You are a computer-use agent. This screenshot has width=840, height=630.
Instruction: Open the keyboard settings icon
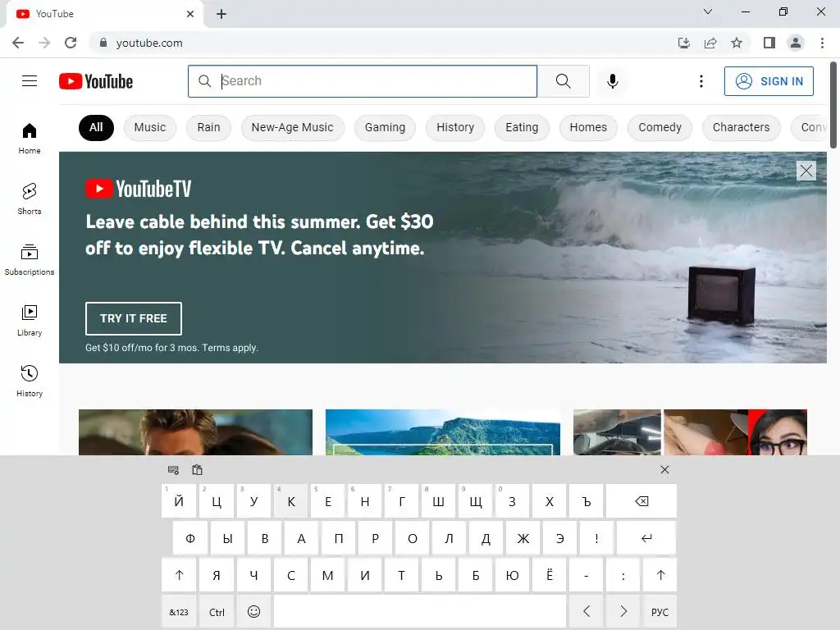tap(173, 470)
